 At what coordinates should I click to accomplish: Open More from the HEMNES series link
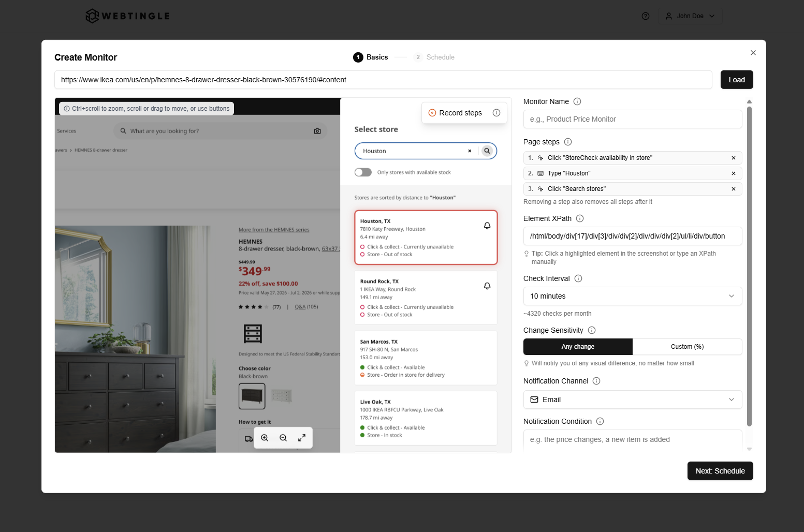click(274, 230)
